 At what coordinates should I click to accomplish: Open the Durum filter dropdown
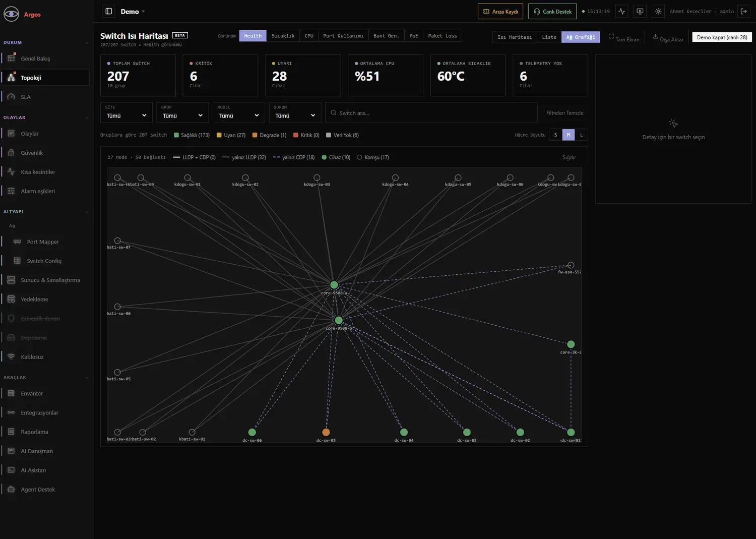295,112
